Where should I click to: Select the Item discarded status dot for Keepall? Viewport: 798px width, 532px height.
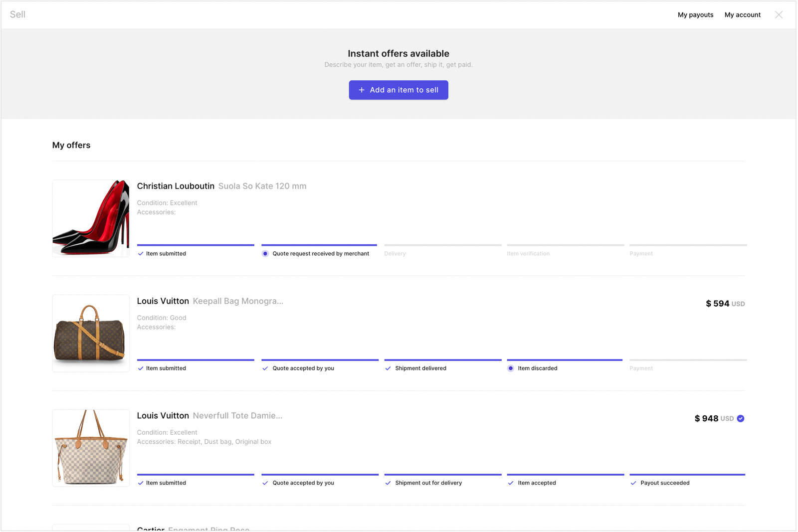[511, 368]
